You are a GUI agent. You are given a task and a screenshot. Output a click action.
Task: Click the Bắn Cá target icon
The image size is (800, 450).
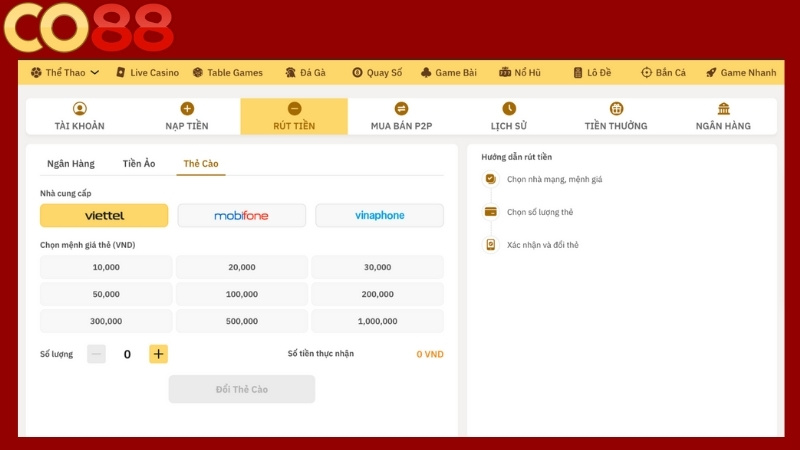(646, 72)
